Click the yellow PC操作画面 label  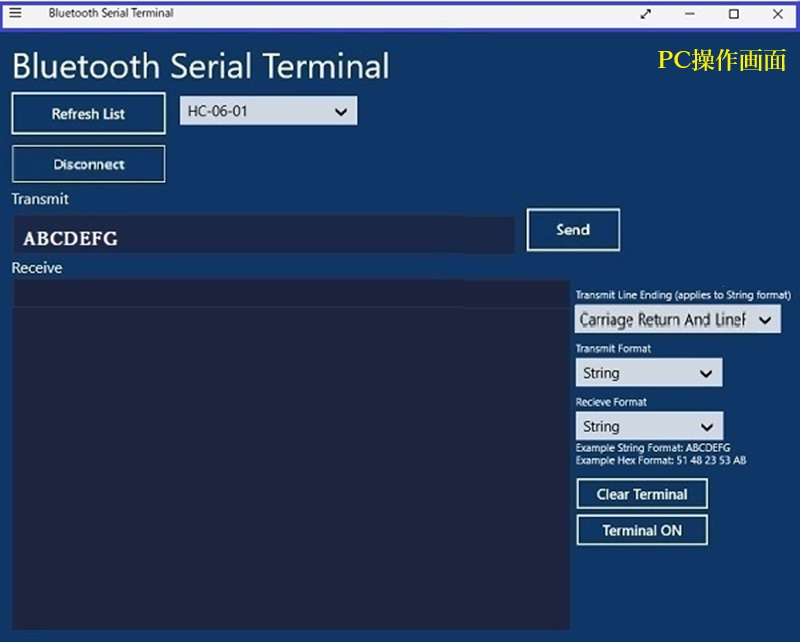pyautogui.click(x=721, y=60)
